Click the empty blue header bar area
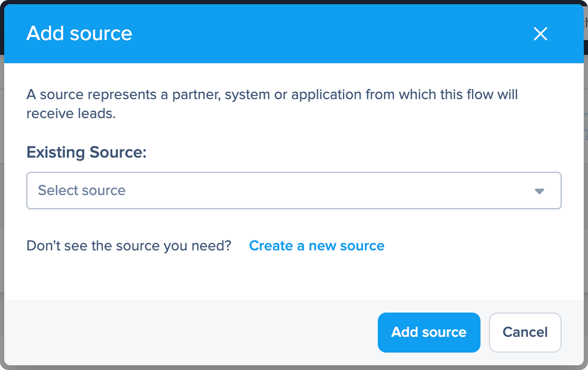 pos(316,34)
